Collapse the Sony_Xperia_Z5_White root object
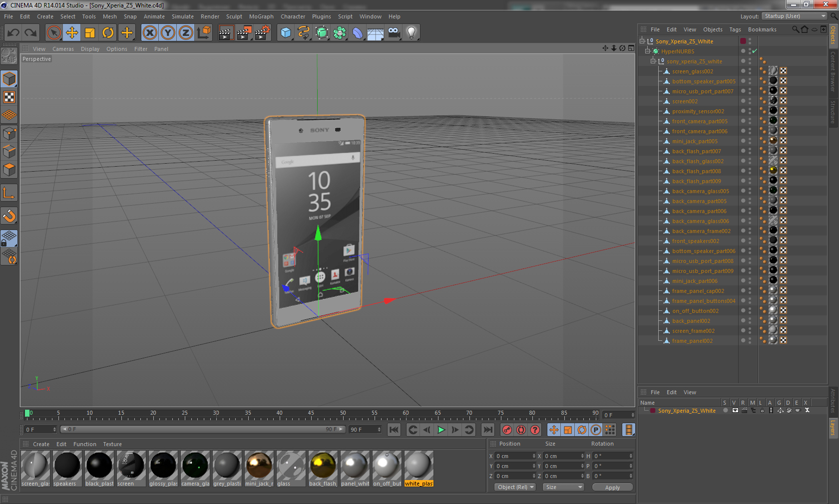 [x=642, y=41]
